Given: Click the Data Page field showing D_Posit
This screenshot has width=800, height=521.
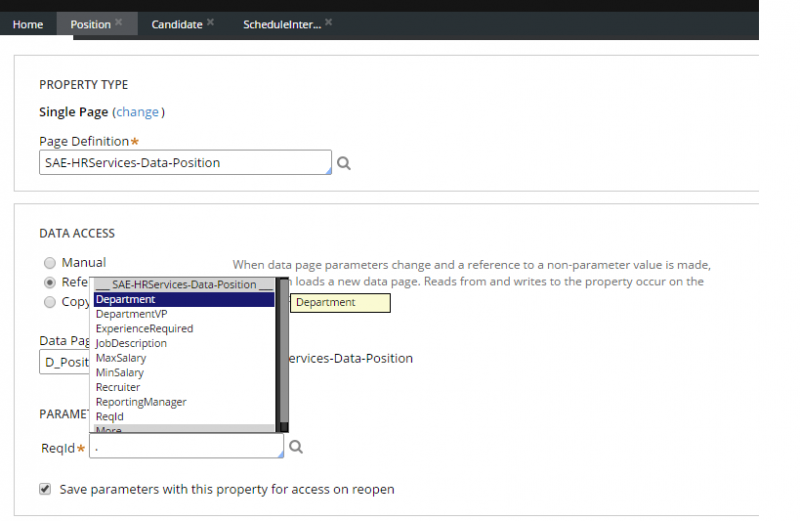Looking at the screenshot, I should pyautogui.click(x=65, y=362).
